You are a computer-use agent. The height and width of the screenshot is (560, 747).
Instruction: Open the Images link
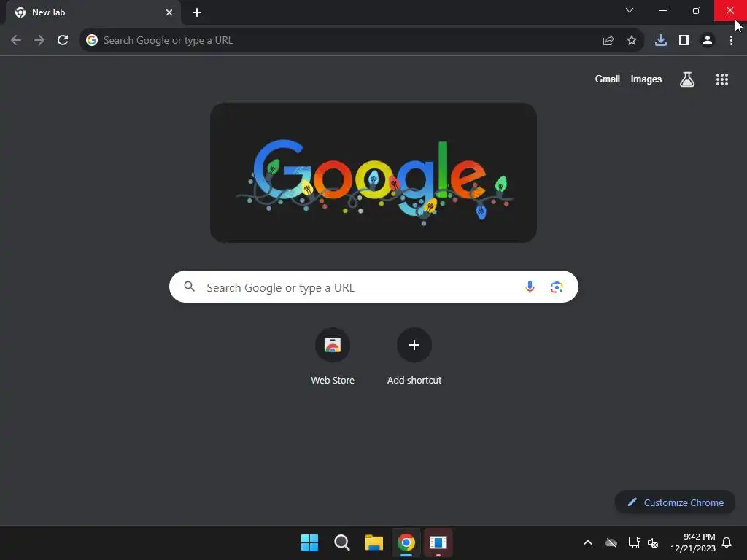[x=646, y=79]
